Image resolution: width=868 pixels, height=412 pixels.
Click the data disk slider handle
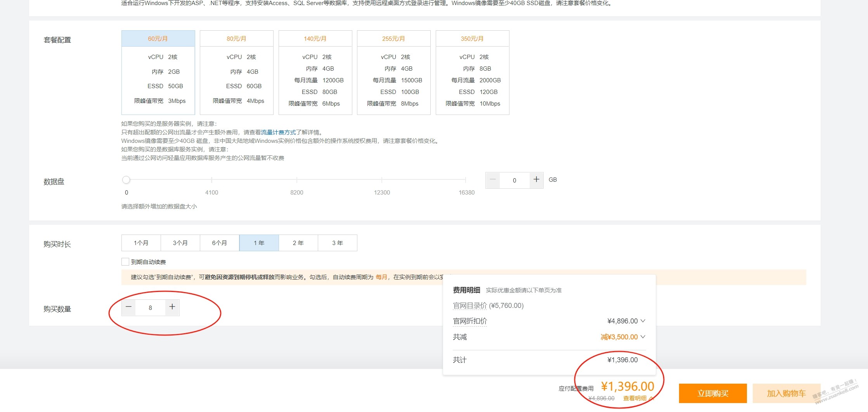coord(126,180)
